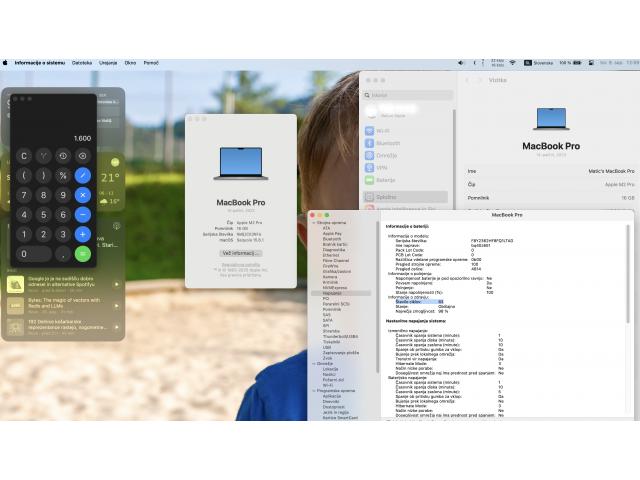640x480 pixels.
Task: Open VPN in System Settings sidebar
Action: 376,168
